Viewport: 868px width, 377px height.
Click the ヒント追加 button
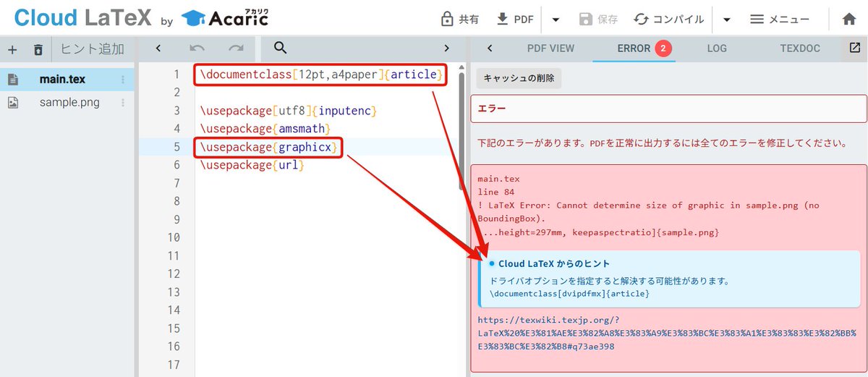coord(92,49)
